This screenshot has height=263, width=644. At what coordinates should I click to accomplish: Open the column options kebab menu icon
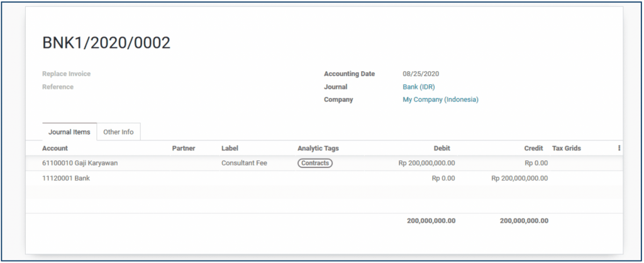tap(619, 148)
